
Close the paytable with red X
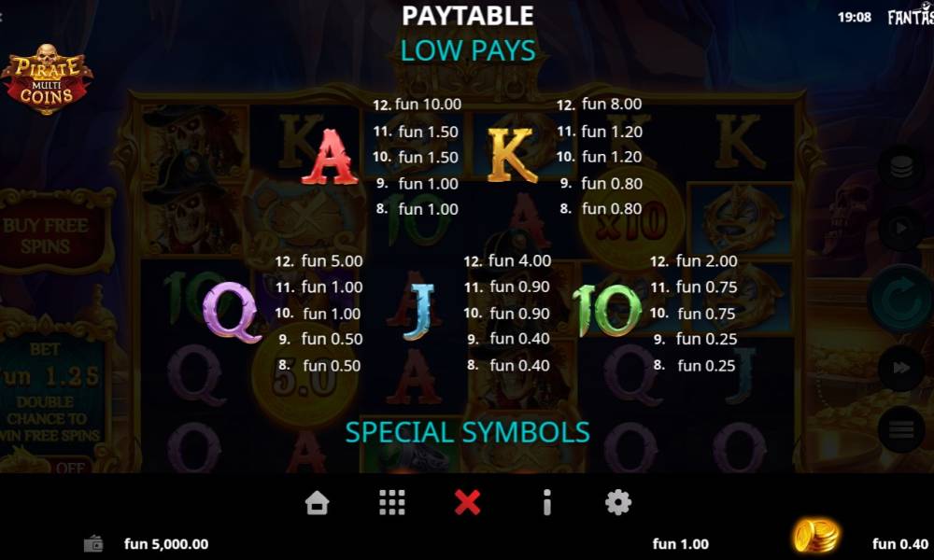point(467,503)
